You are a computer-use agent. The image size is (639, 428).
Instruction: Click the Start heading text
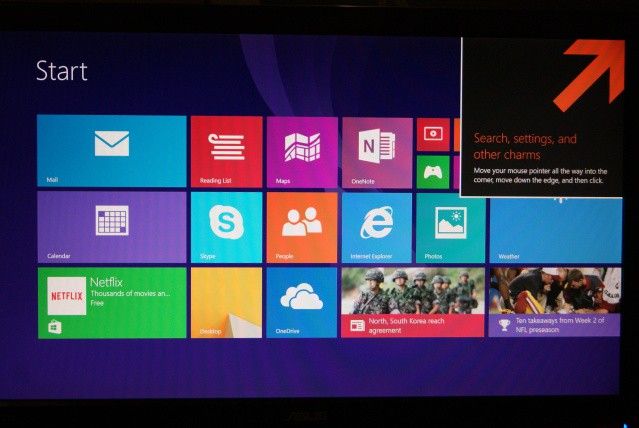coord(62,71)
